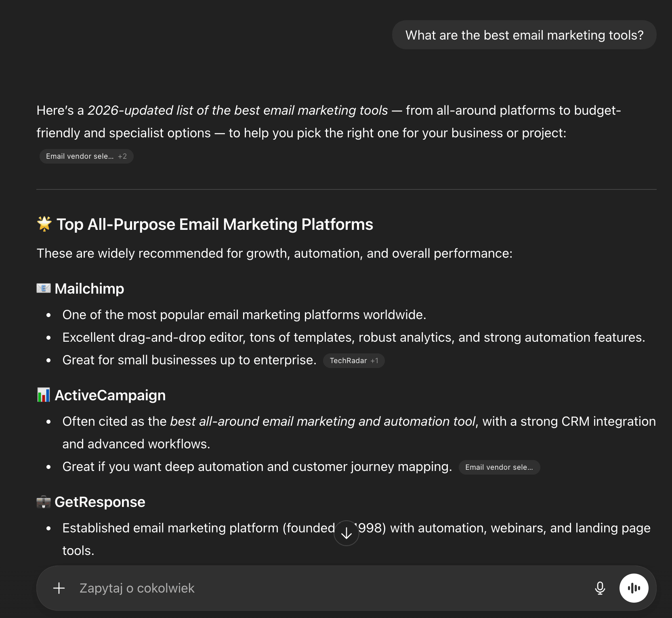Click the GetResponse heading
The image size is (672, 618).
(100, 502)
